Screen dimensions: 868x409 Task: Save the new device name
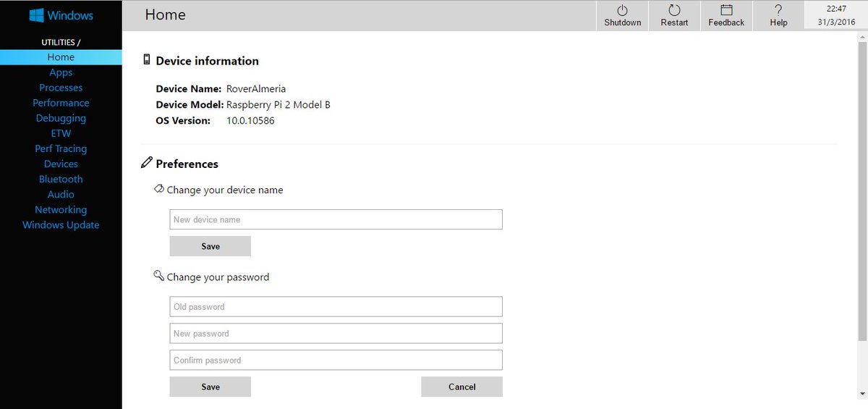click(x=210, y=246)
